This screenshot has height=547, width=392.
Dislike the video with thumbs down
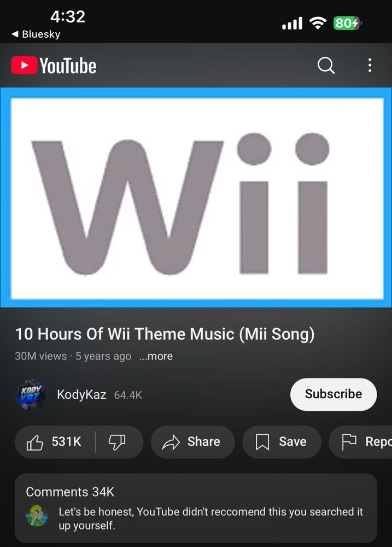click(117, 441)
